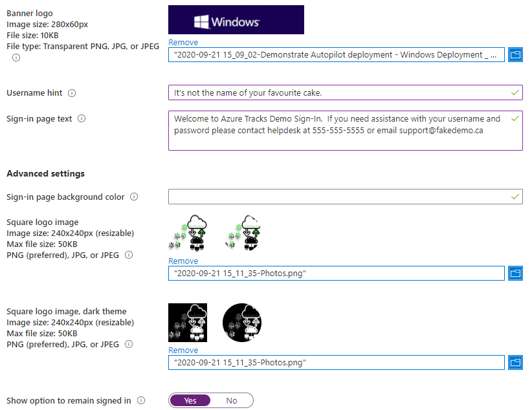
Task: Click info icon beside Sign-in page text
Action: coord(82,118)
